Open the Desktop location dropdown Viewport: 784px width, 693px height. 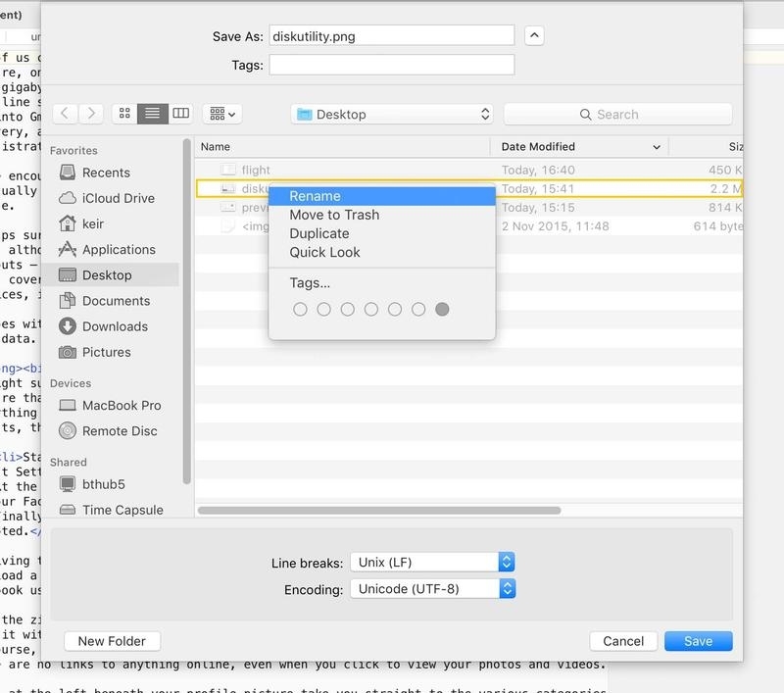click(x=391, y=115)
